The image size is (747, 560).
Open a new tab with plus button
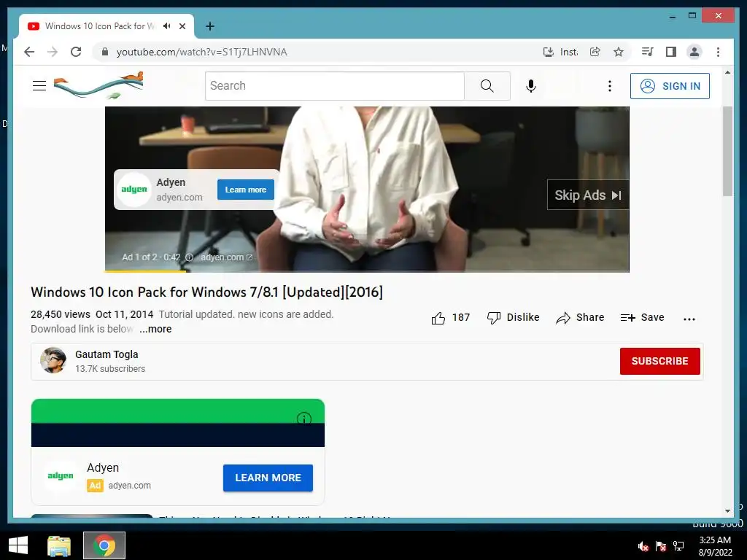[209, 26]
